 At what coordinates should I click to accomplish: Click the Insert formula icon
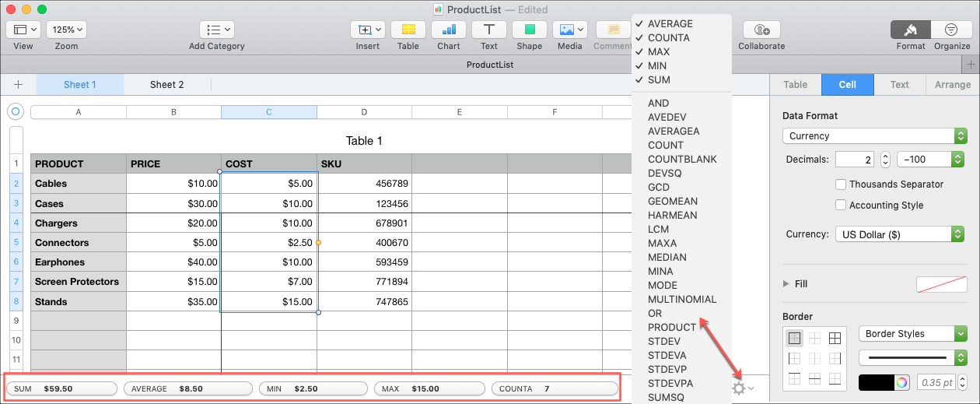[x=368, y=30]
